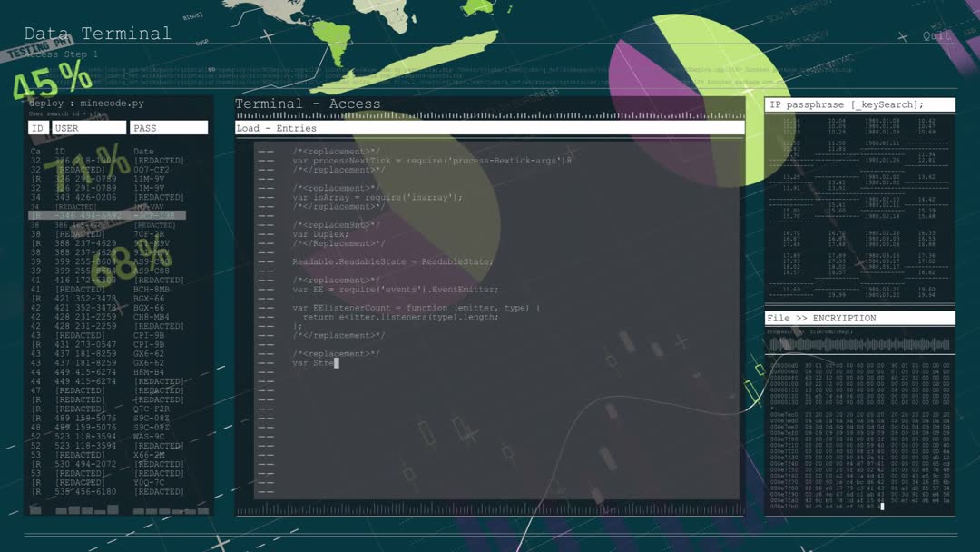The image size is (980, 552).
Task: Select user row 416 172-6303
Action: coord(107,281)
